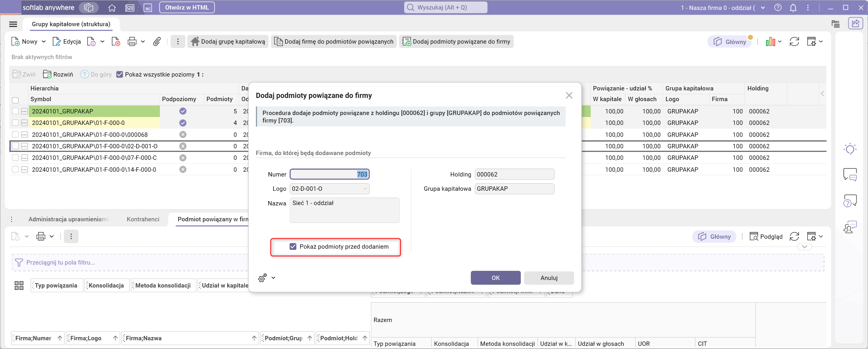Expand the company selector dropdown in title bar
The width and height of the screenshot is (868, 349).
763,8
